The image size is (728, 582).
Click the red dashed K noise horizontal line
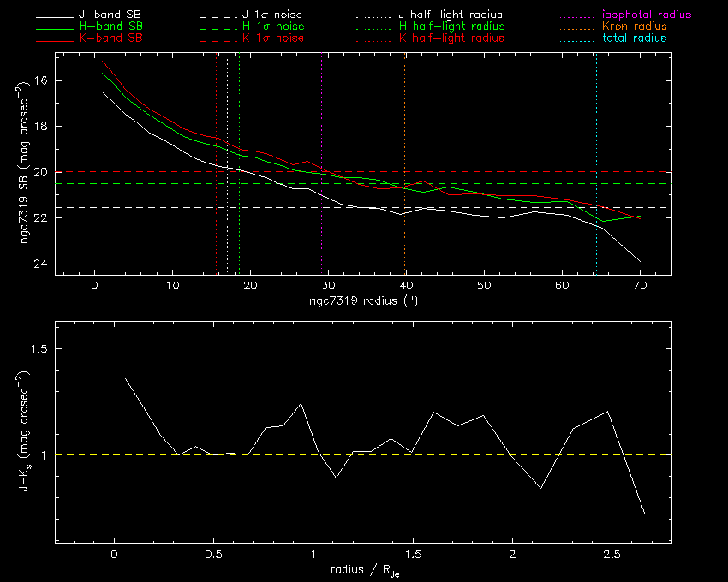click(x=514, y=172)
